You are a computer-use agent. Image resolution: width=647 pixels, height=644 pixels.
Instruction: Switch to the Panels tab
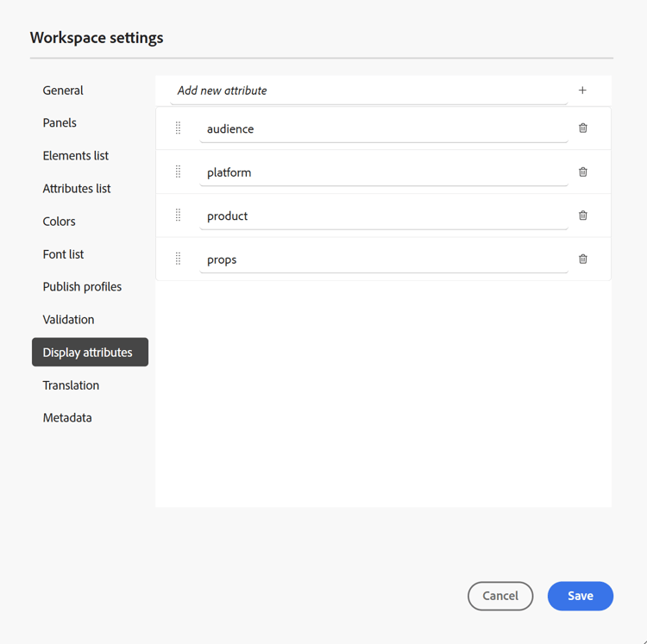pyautogui.click(x=60, y=123)
